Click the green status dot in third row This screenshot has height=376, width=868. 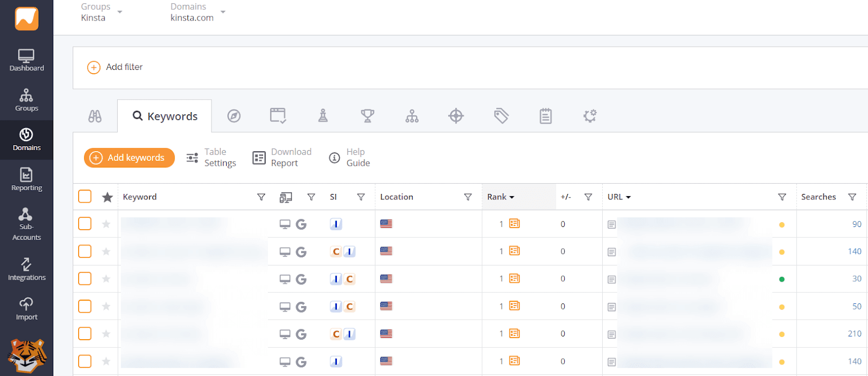782,280
